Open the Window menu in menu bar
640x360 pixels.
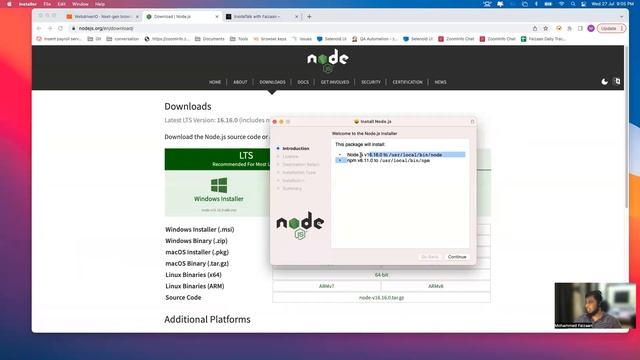(80, 4)
